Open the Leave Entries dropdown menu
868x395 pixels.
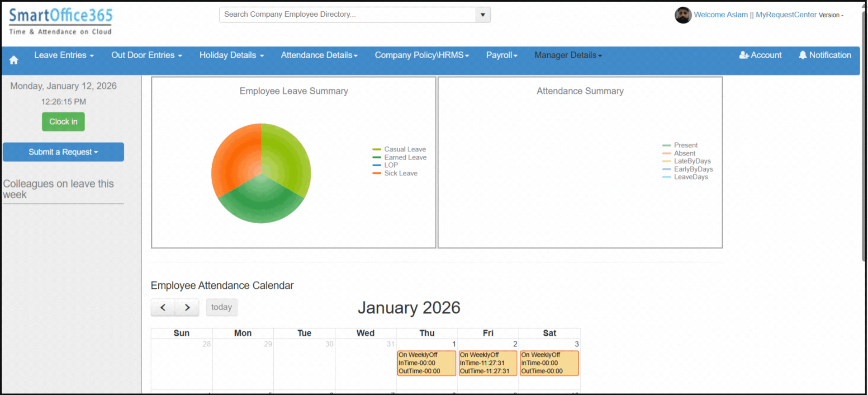click(64, 55)
